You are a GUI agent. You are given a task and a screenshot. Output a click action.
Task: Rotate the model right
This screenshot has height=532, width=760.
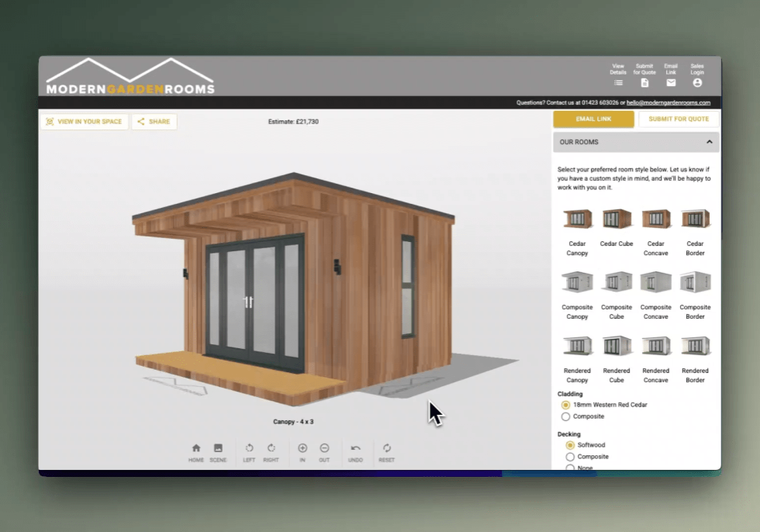pyautogui.click(x=271, y=449)
